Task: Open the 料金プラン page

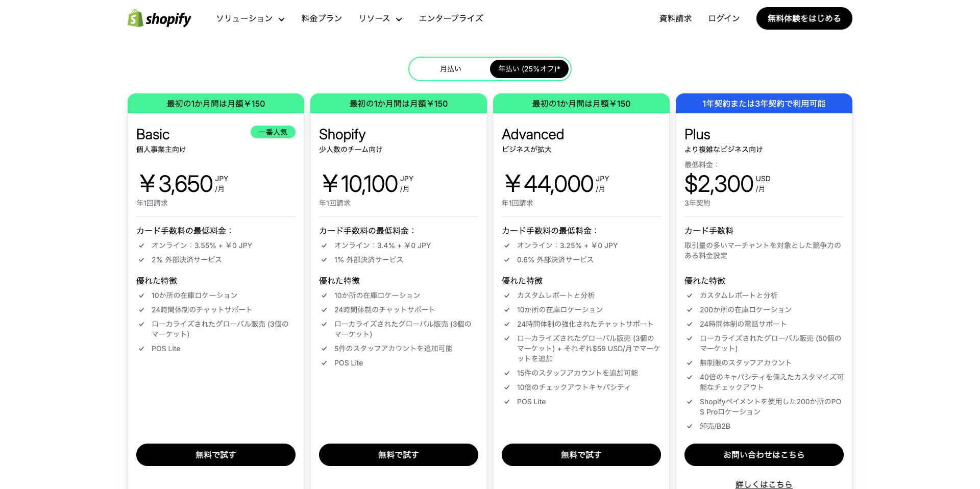Action: coord(322,18)
